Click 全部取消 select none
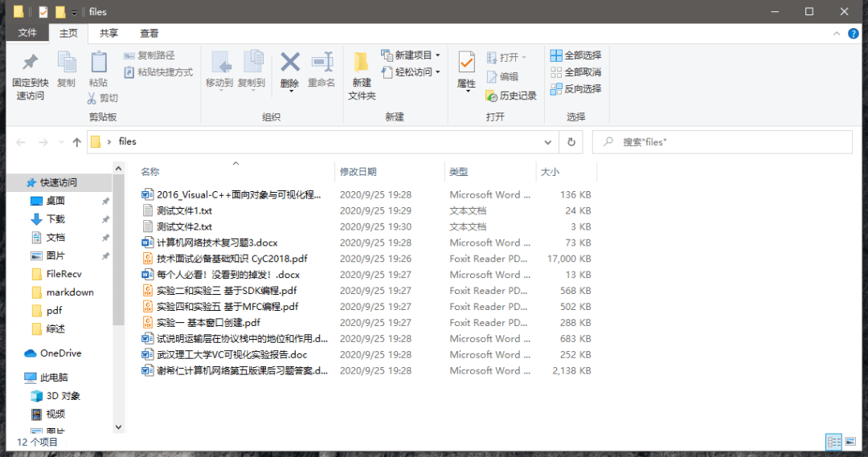The image size is (868, 457). pyautogui.click(x=575, y=72)
